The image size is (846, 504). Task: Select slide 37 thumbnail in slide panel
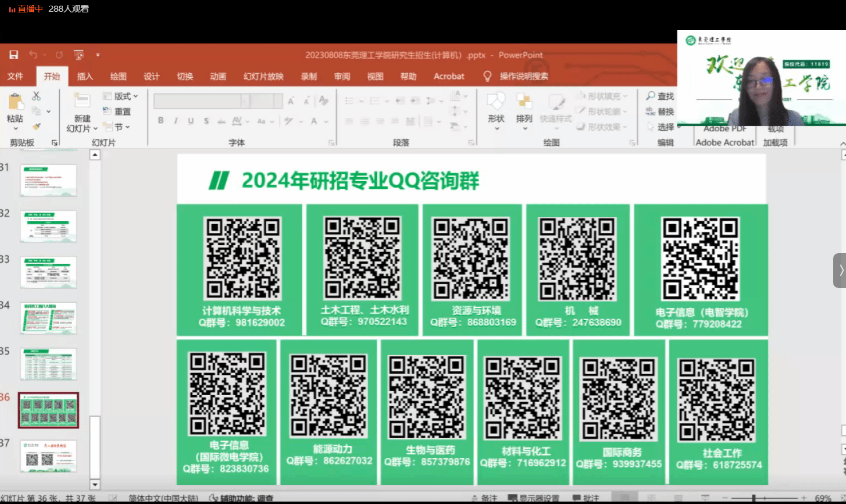[x=49, y=456]
